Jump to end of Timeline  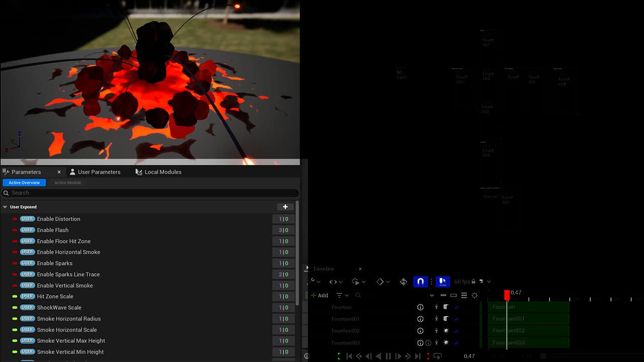(418, 356)
